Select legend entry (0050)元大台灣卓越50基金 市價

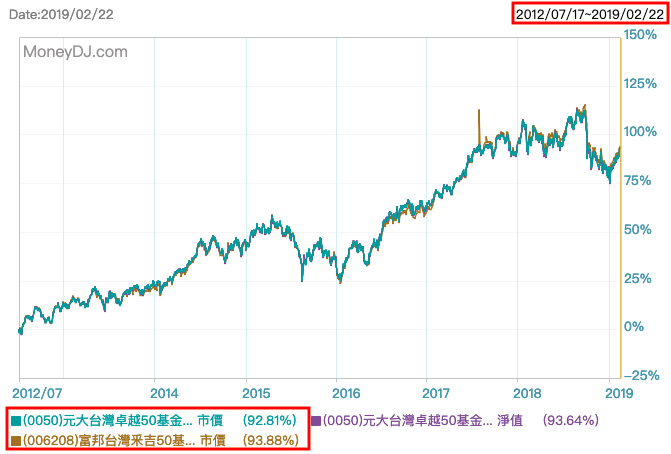pyautogui.click(x=154, y=421)
